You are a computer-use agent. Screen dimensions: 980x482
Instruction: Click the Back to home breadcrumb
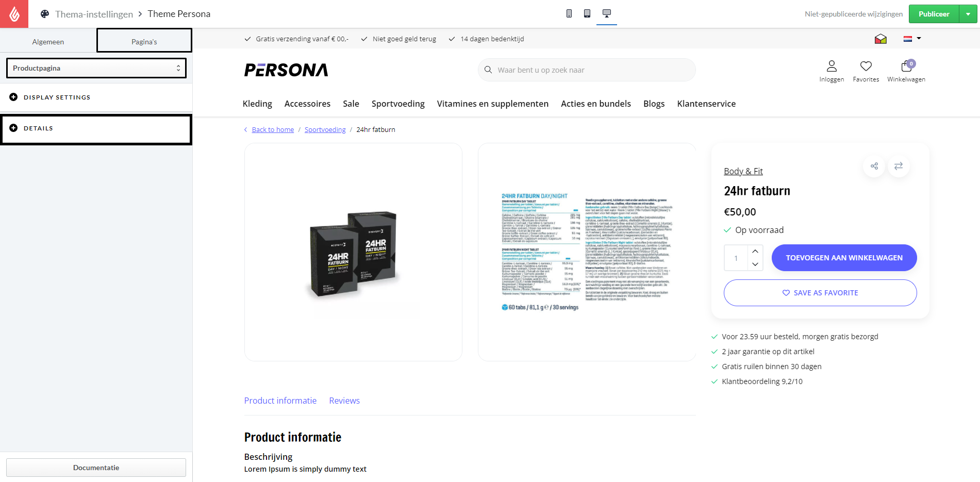coord(273,129)
